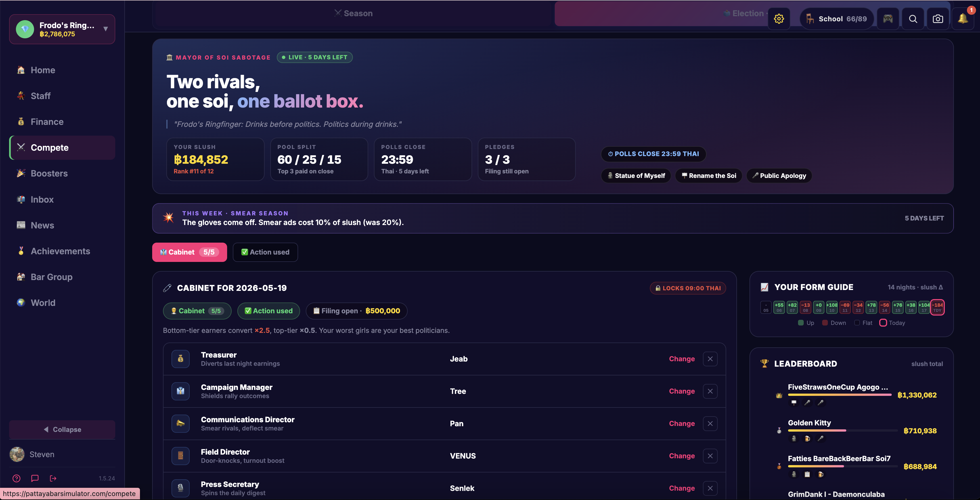Click the chart icon on Your Form Guide

[x=764, y=287]
